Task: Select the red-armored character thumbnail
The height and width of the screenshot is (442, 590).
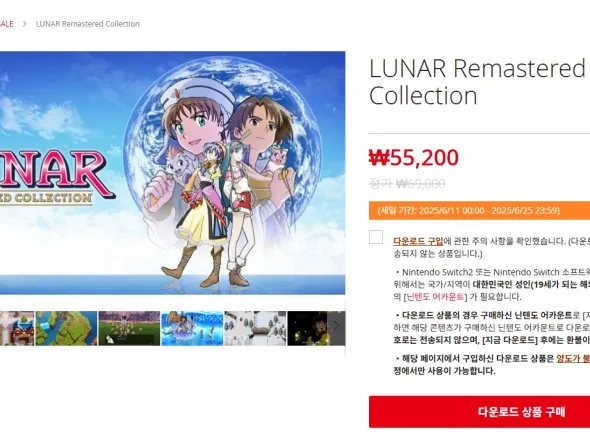Action: [x=17, y=328]
